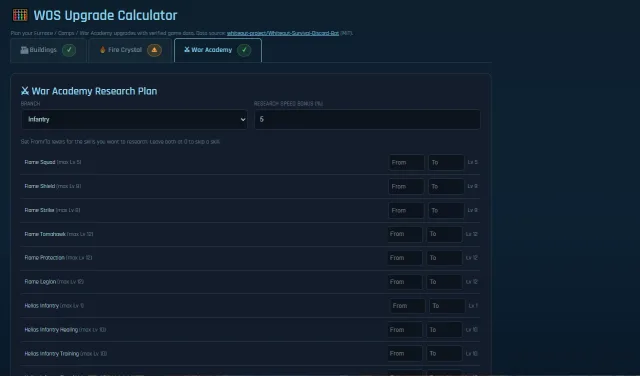The height and width of the screenshot is (376, 640).
Task: Click the 'Flame Strike' skill name
Action: click(x=39, y=210)
